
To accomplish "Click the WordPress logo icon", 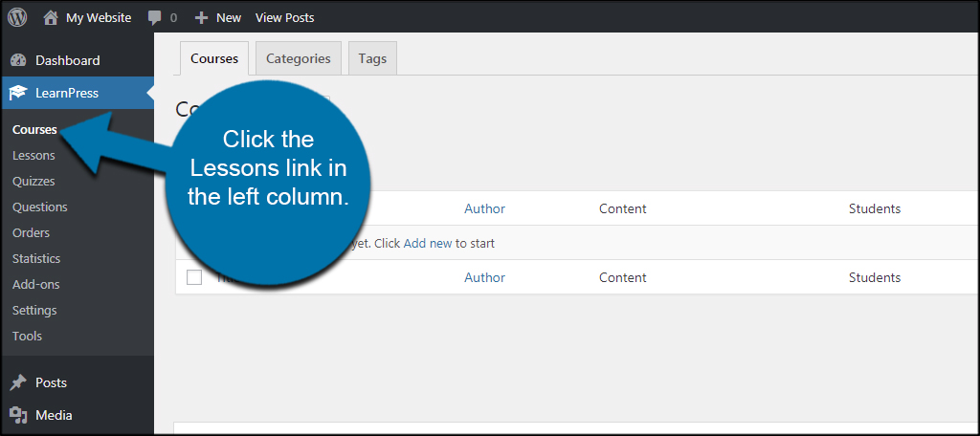I will coord(17,17).
